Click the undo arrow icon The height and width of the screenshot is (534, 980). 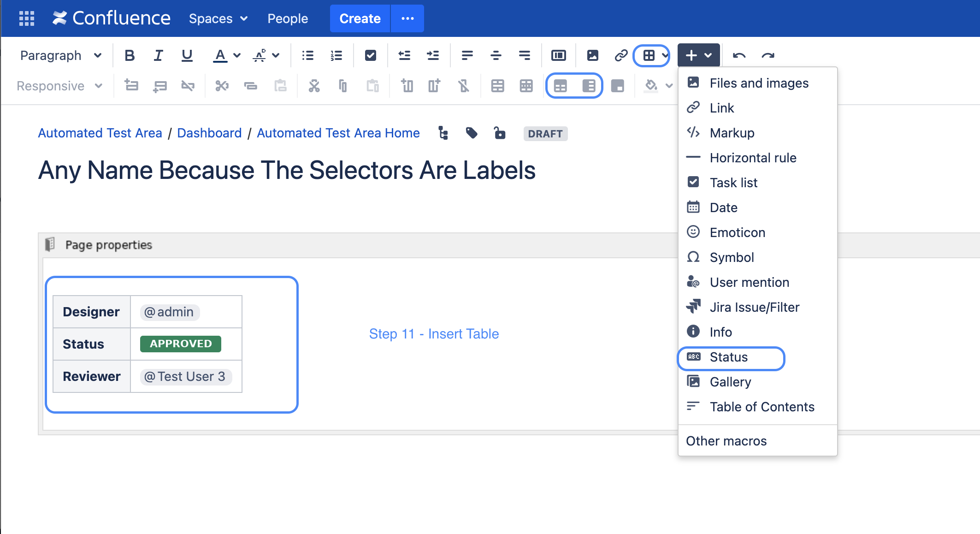tap(739, 55)
